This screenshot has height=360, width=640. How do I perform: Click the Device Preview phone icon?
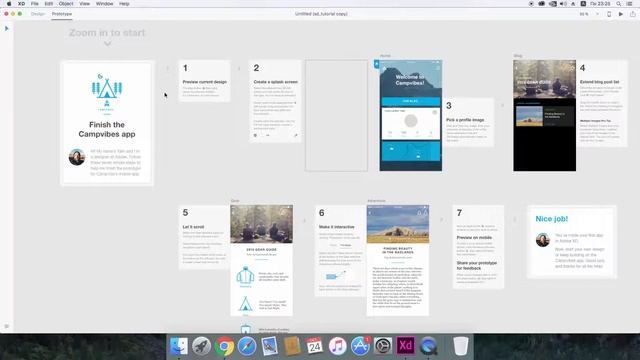tap(609, 14)
